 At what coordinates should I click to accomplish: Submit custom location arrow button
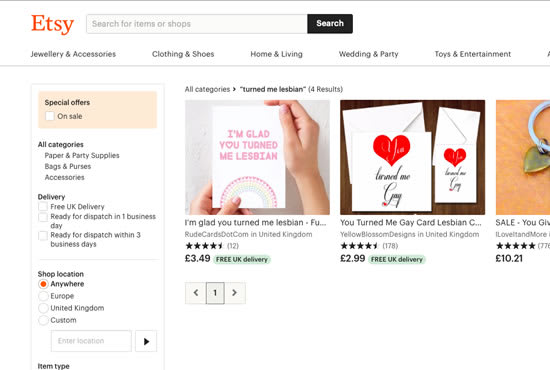point(146,341)
